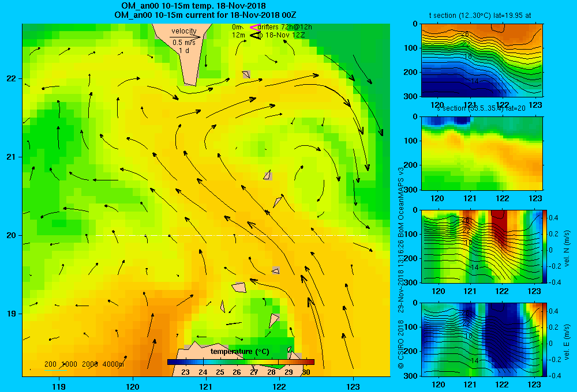577x392 pixels.
Task: Click the vel. N colorbar
Action: pos(545,246)
